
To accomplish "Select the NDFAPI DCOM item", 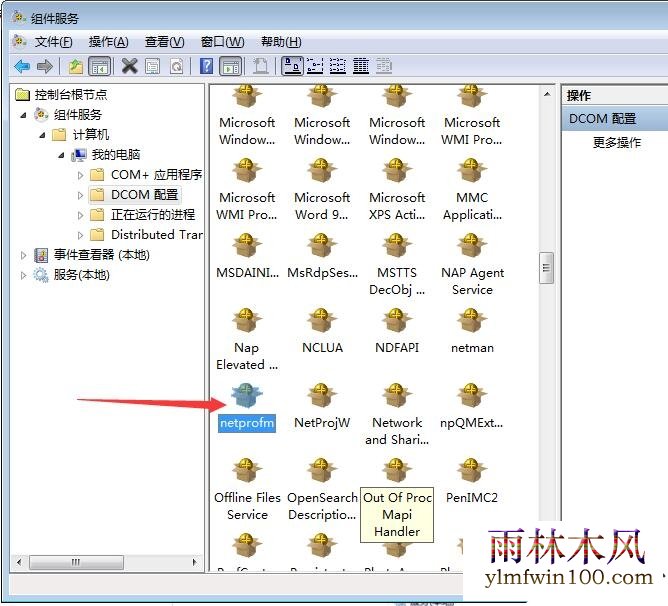I will tap(397, 332).
